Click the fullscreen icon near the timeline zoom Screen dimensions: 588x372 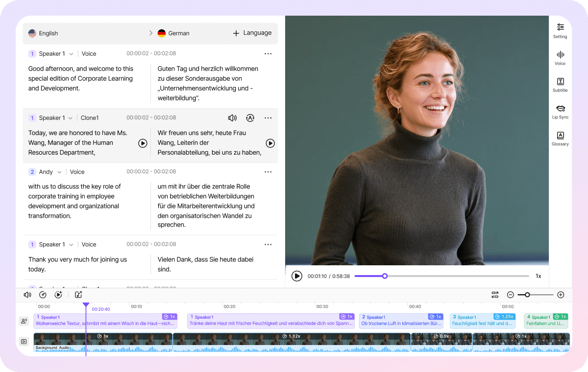(x=495, y=295)
